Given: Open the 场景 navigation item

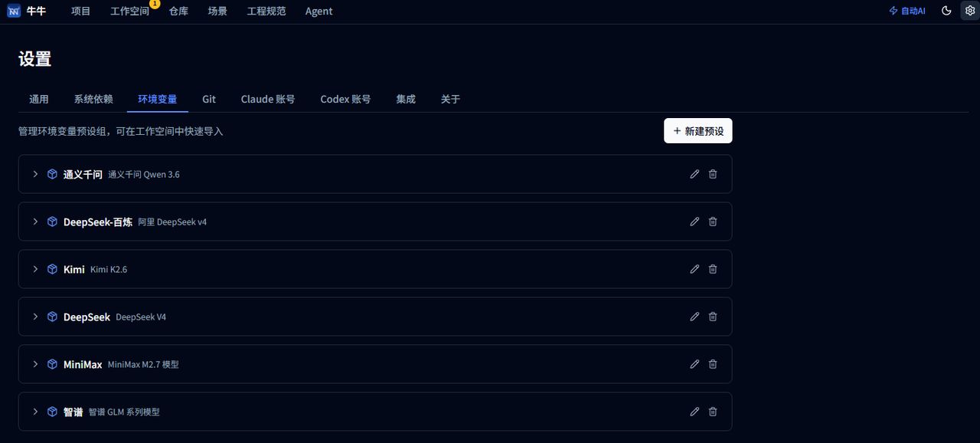Looking at the screenshot, I should tap(217, 11).
